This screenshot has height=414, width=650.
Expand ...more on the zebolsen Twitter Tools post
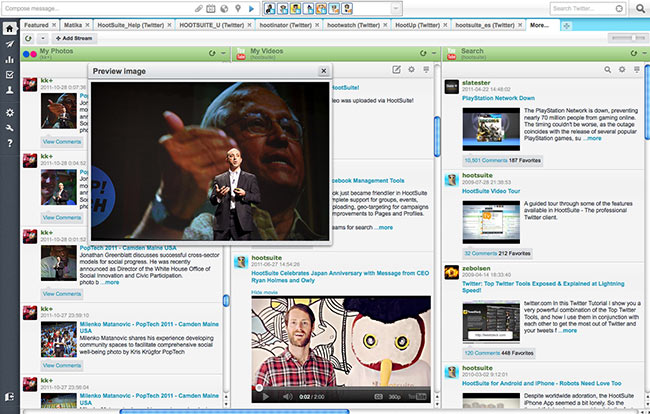(568, 331)
